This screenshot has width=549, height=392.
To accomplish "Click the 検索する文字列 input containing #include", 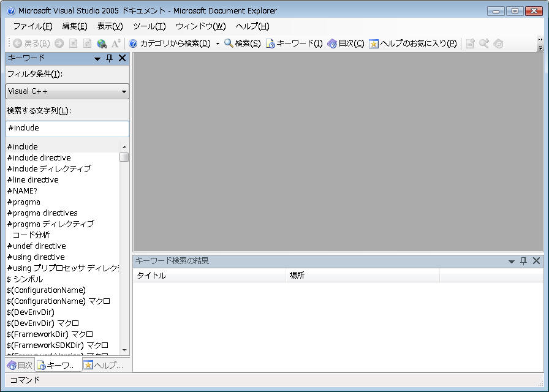I will click(67, 129).
